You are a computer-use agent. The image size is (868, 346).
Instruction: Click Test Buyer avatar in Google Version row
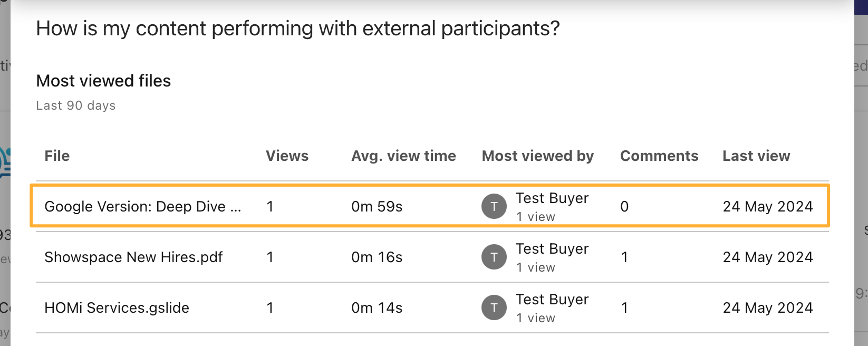494,206
